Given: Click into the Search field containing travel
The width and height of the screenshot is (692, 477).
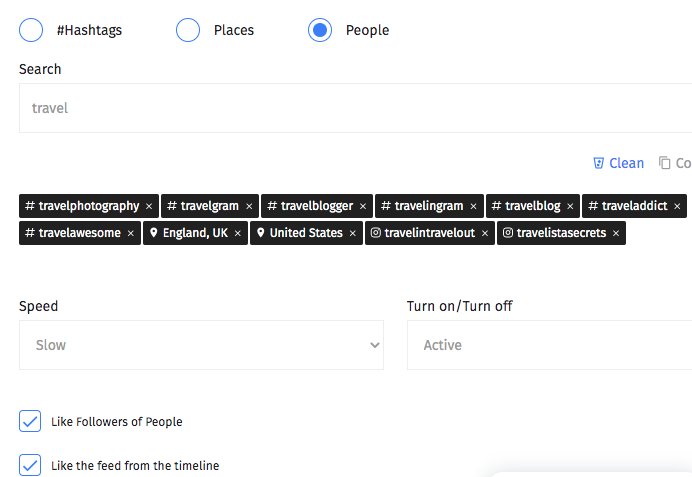Looking at the screenshot, I should [x=355, y=108].
